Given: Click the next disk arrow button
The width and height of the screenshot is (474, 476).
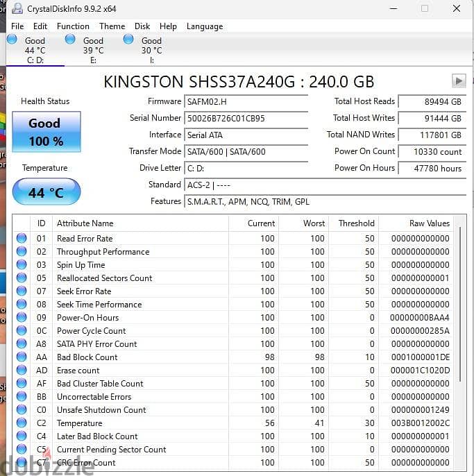Looking at the screenshot, I should 459,81.
